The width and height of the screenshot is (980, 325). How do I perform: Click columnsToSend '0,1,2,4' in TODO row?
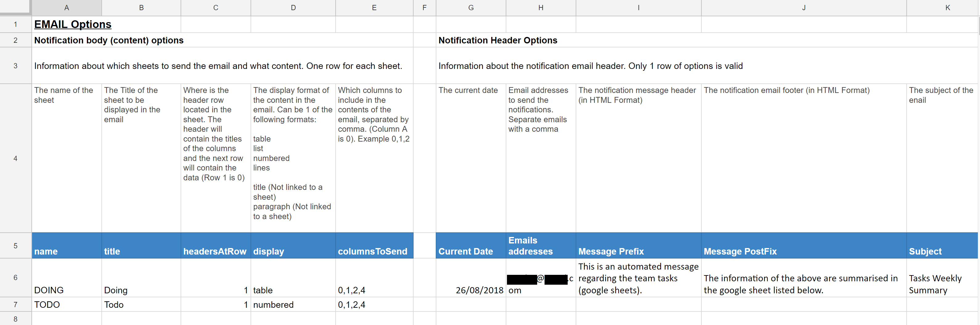click(374, 304)
